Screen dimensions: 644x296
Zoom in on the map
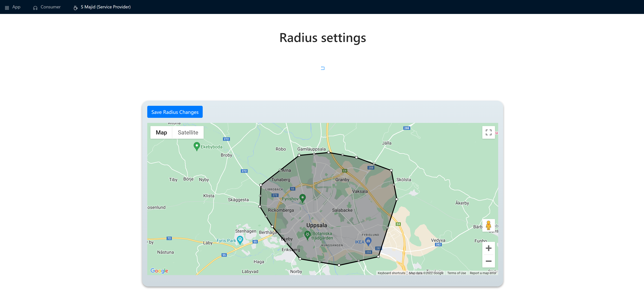(x=489, y=248)
